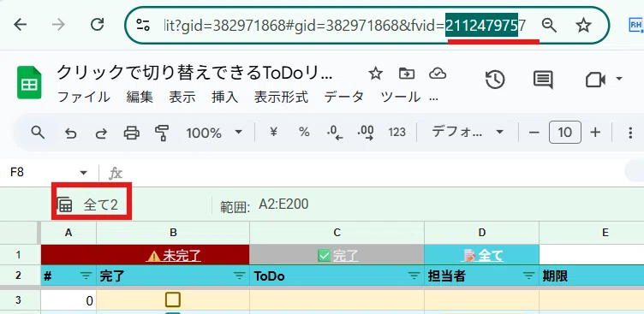Open filter dropdown on 完了 column

[239, 276]
